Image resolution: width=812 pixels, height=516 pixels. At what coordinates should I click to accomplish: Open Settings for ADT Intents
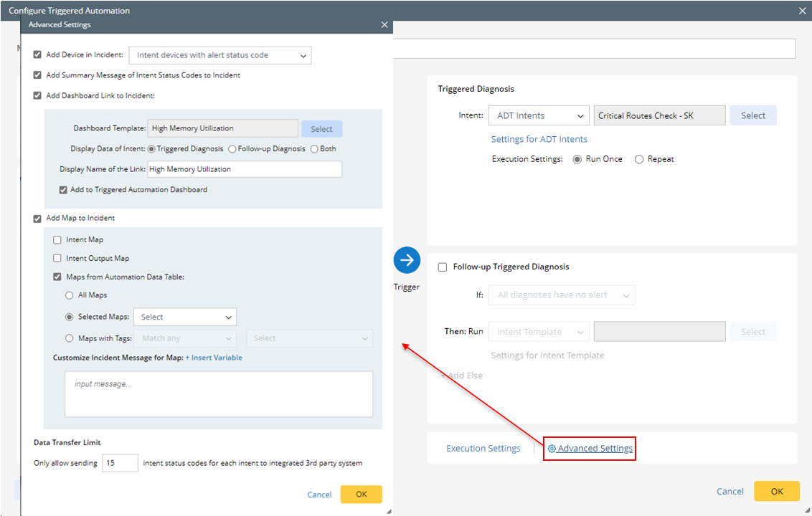click(x=539, y=139)
